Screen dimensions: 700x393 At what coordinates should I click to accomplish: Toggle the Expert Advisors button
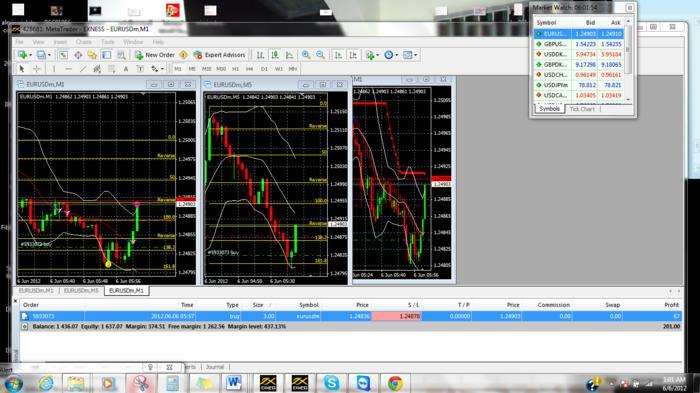(x=219, y=55)
